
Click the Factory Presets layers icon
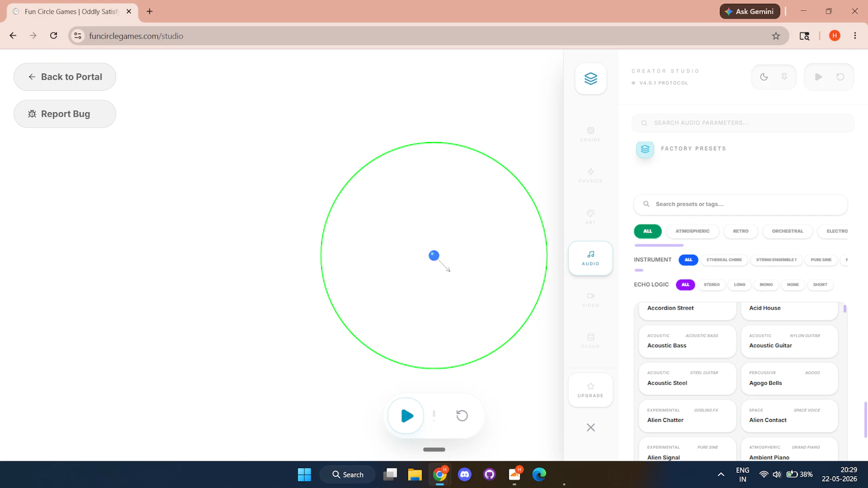click(645, 149)
